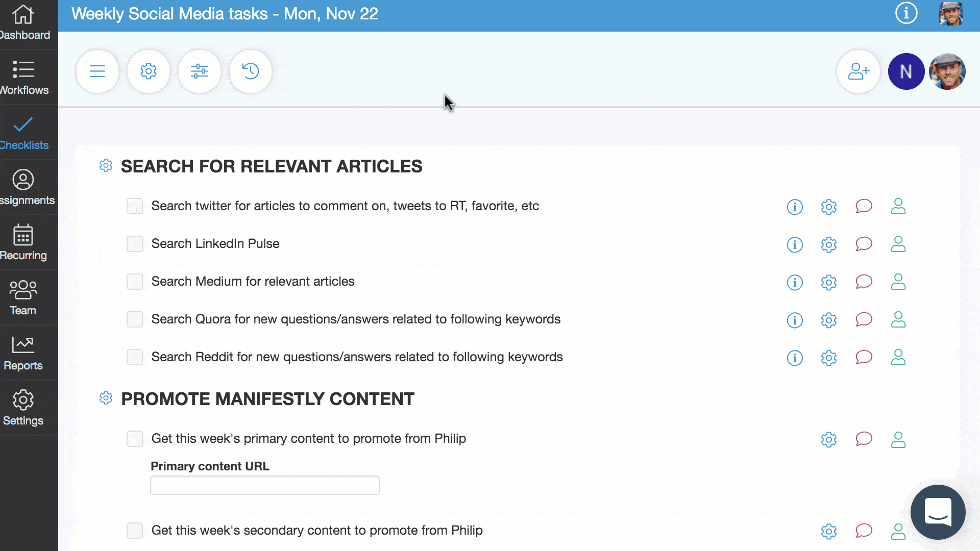Open checklist settings gear in toolbar
Image resolution: width=980 pixels, height=551 pixels.
coord(149,71)
